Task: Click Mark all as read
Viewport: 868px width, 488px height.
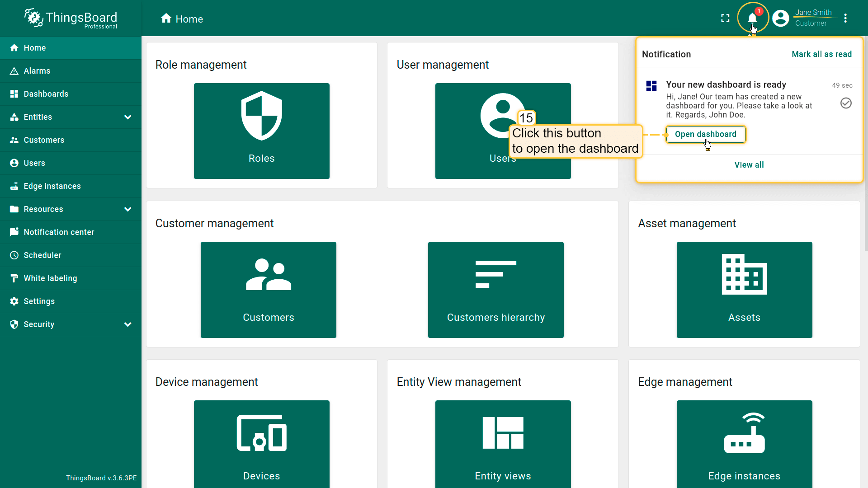Action: coord(821,54)
